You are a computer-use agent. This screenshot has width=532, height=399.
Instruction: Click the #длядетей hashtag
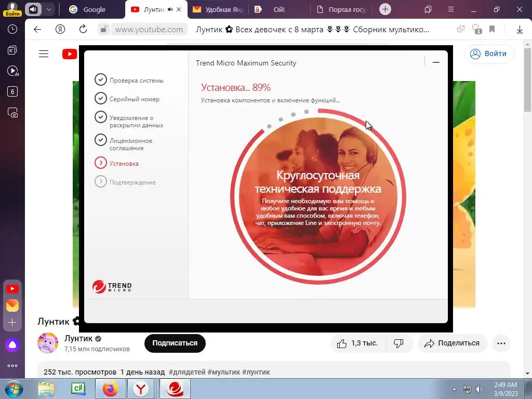(187, 372)
